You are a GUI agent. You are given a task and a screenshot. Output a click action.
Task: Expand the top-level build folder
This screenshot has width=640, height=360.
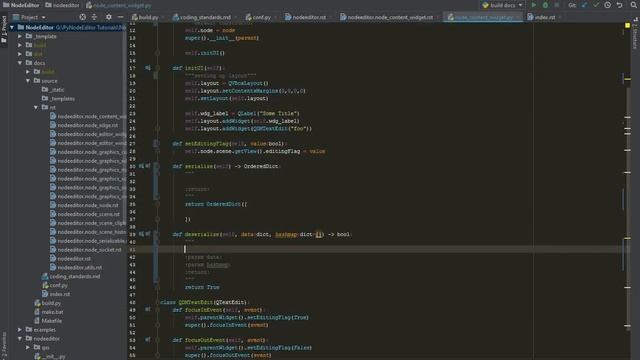coord(20,45)
